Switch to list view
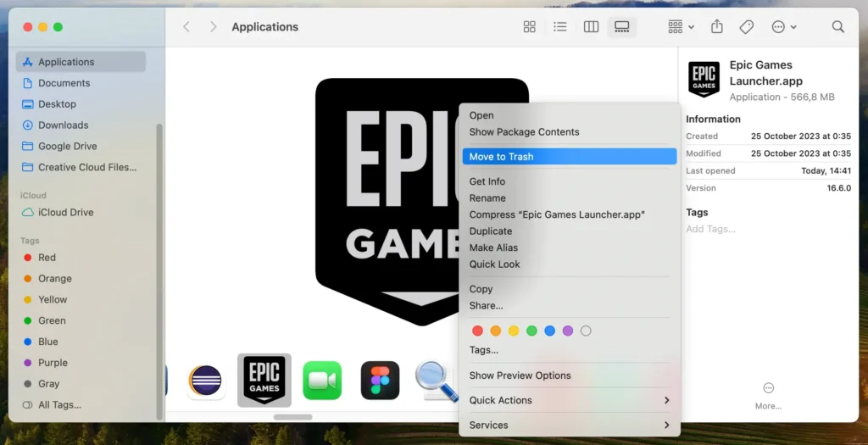The height and width of the screenshot is (445, 868). point(560,26)
